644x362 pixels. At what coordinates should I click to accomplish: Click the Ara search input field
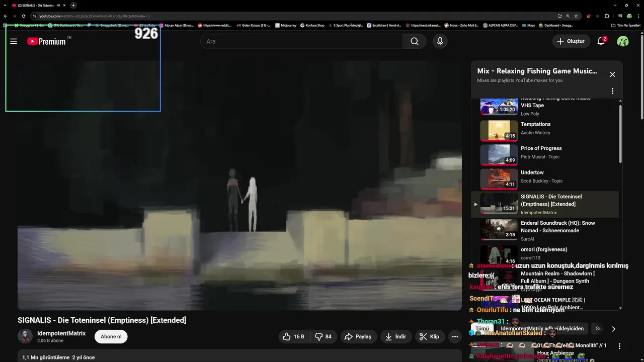tap(301, 41)
